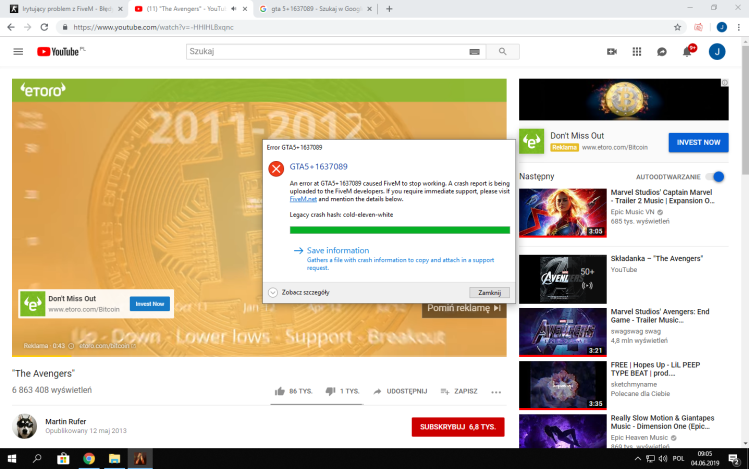
Task: Reload the page
Action: click(x=44, y=27)
